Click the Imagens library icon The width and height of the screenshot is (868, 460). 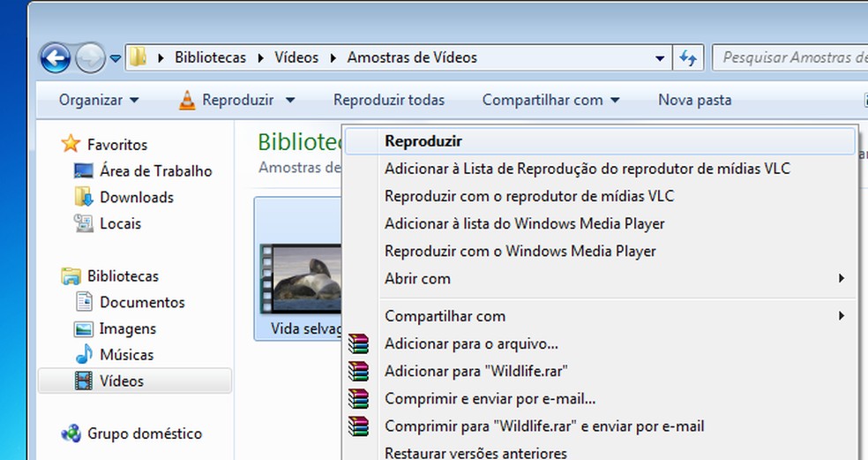[x=84, y=328]
